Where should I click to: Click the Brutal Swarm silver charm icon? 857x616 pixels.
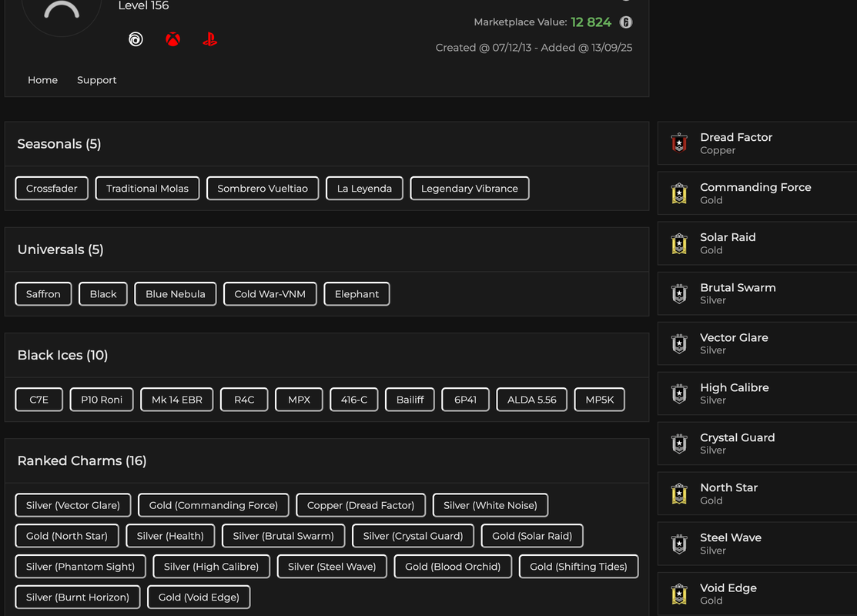click(679, 293)
